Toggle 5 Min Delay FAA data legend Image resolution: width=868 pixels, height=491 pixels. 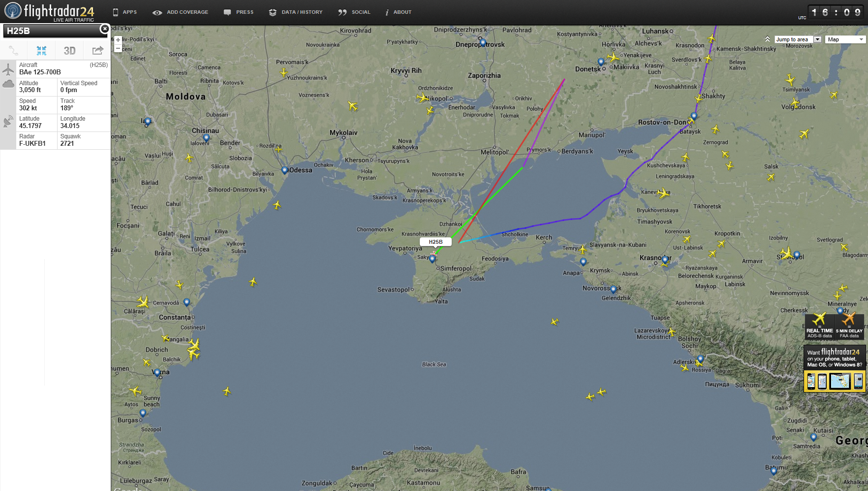(x=849, y=326)
